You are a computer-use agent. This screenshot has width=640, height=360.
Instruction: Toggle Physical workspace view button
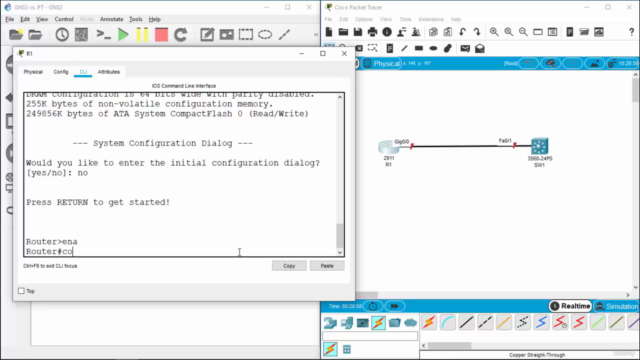click(x=382, y=63)
